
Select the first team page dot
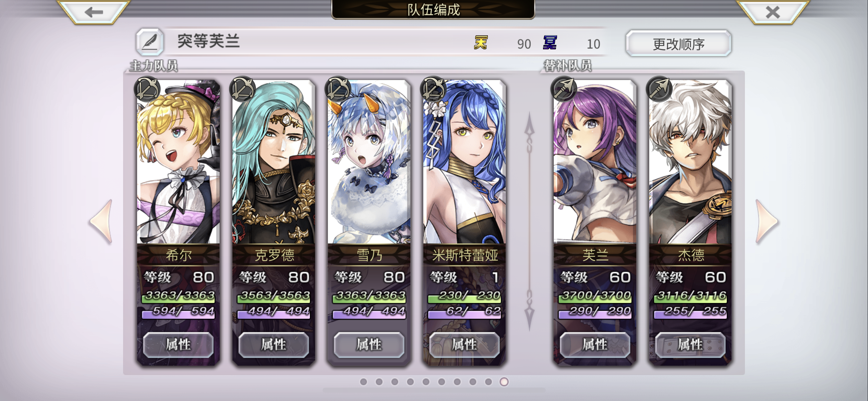click(x=363, y=381)
